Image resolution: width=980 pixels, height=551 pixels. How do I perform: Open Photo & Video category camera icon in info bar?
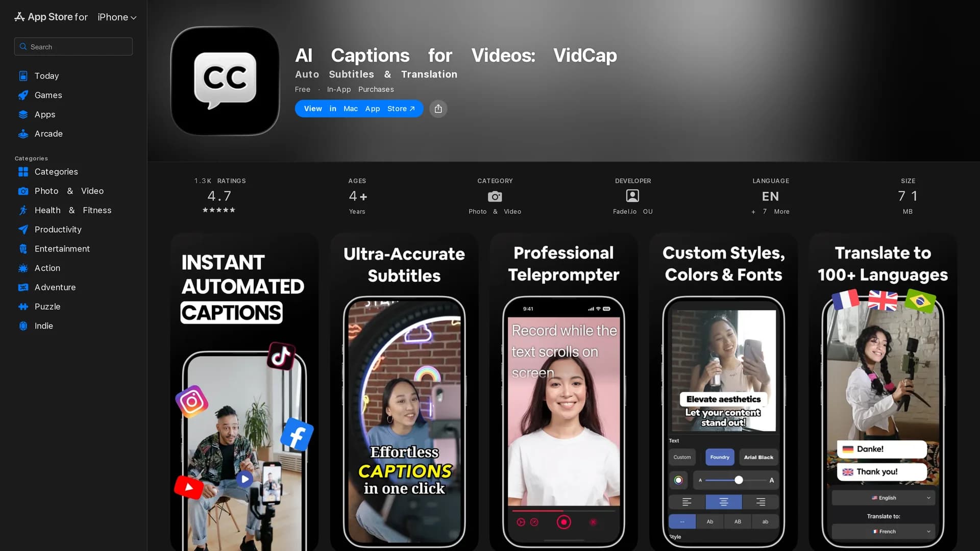click(495, 196)
